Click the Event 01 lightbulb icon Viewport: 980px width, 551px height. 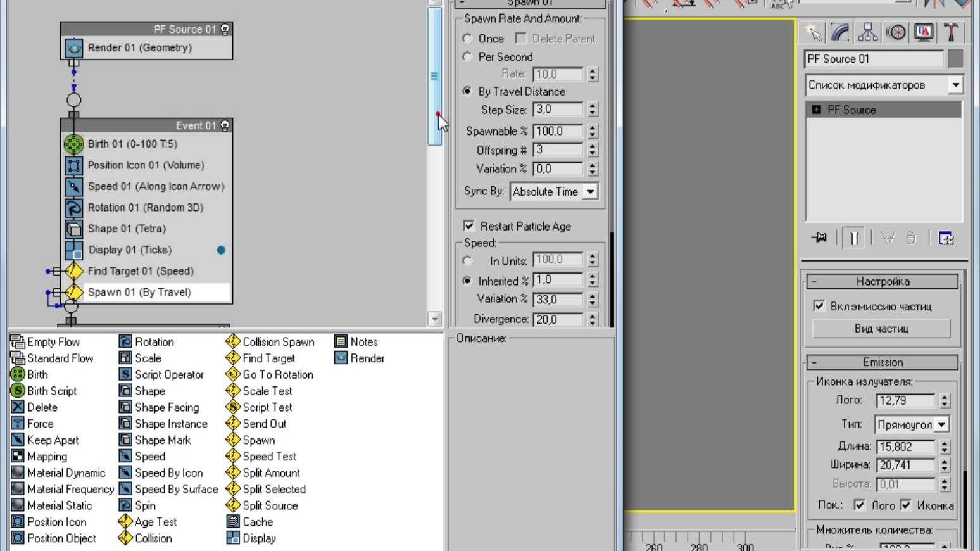pos(225,125)
